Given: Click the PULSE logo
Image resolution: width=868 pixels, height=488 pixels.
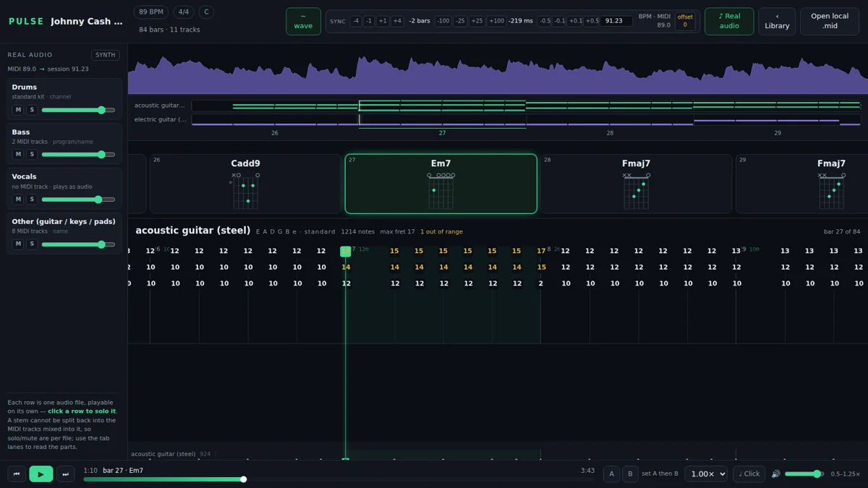Looking at the screenshot, I should [x=26, y=22].
